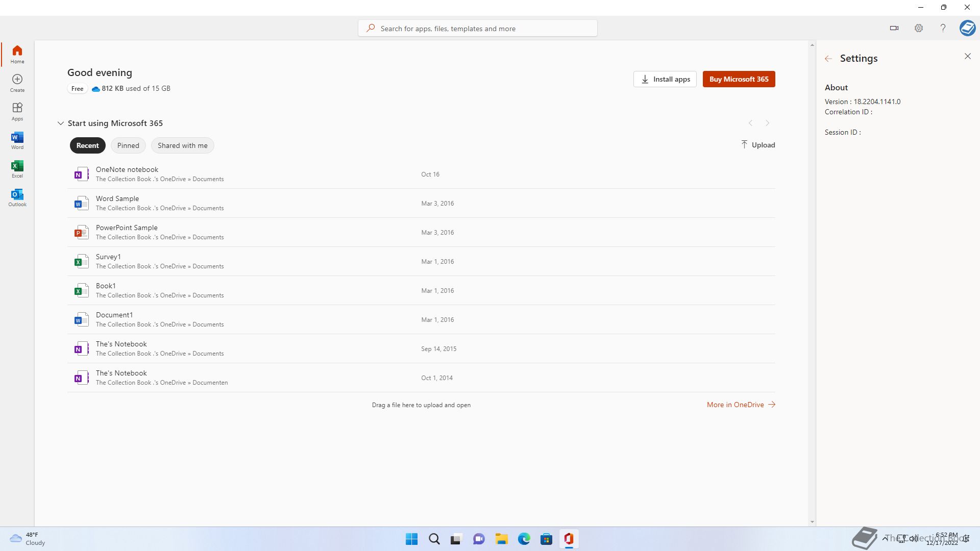Launch Outlook from the sidebar
Viewport: 980px width, 551px height.
click(x=17, y=197)
